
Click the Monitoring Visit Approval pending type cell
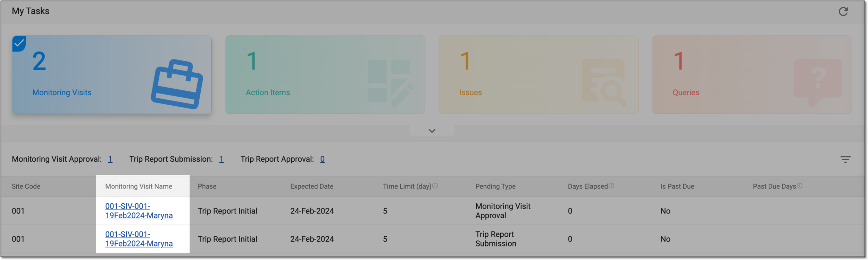503,211
